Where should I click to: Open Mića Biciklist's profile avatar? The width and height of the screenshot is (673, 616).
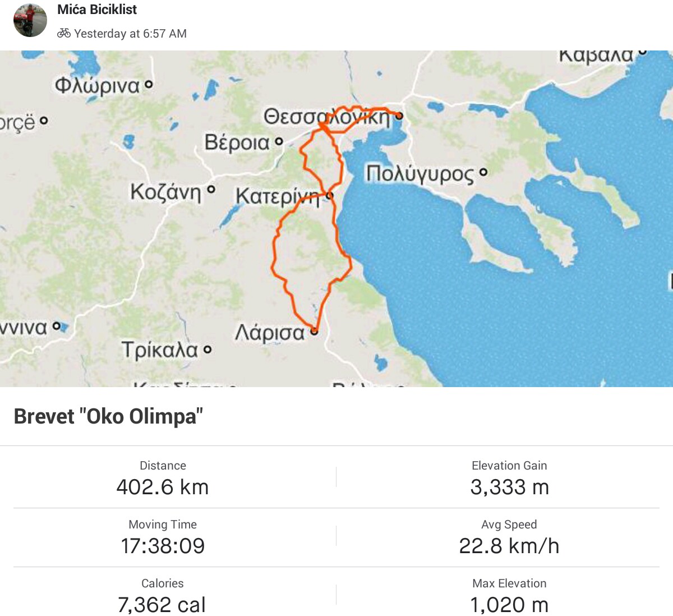[x=30, y=21]
